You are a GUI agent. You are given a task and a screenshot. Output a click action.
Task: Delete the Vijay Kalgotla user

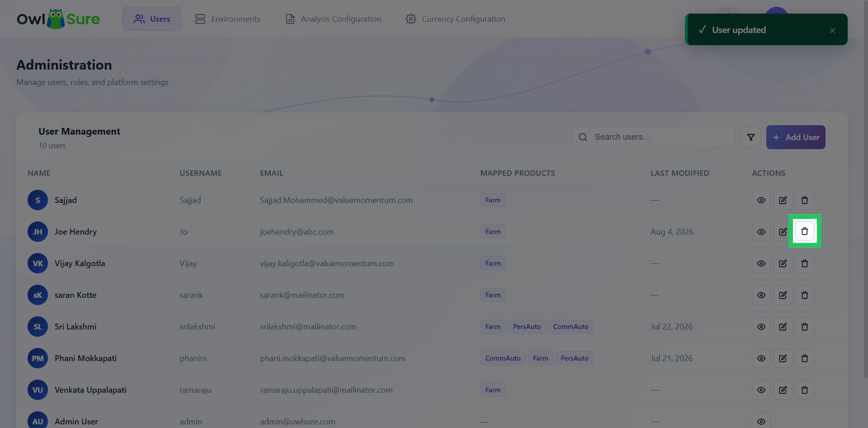tap(805, 263)
